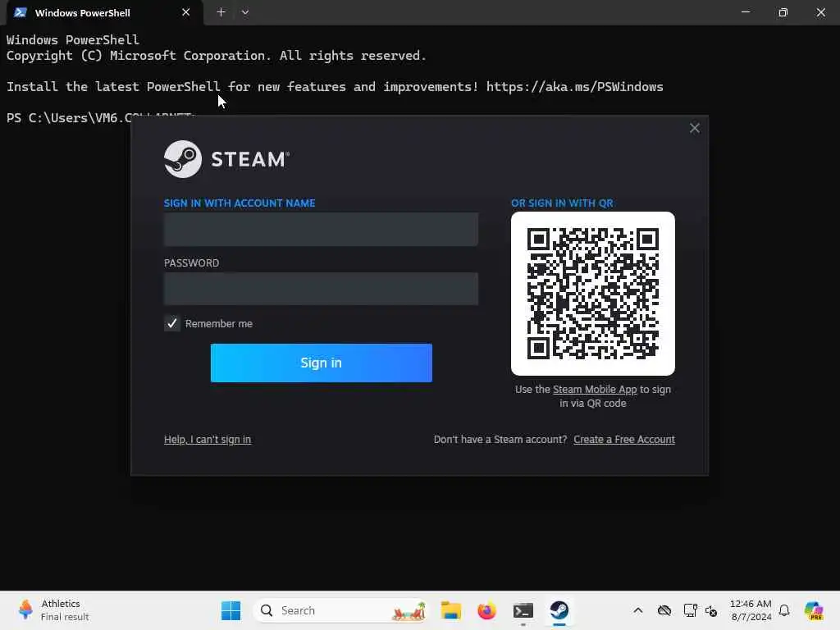Open Create a Free Account link

(624, 440)
